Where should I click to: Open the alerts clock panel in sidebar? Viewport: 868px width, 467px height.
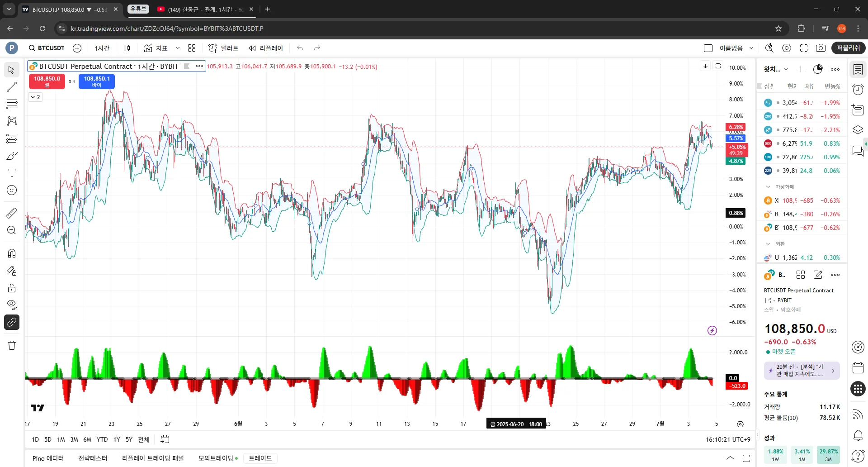coord(858,90)
